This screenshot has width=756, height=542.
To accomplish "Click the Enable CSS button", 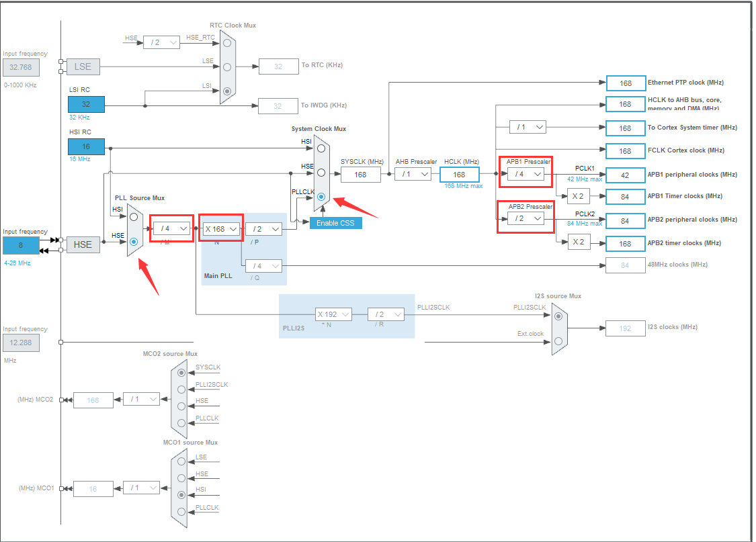I will point(335,222).
